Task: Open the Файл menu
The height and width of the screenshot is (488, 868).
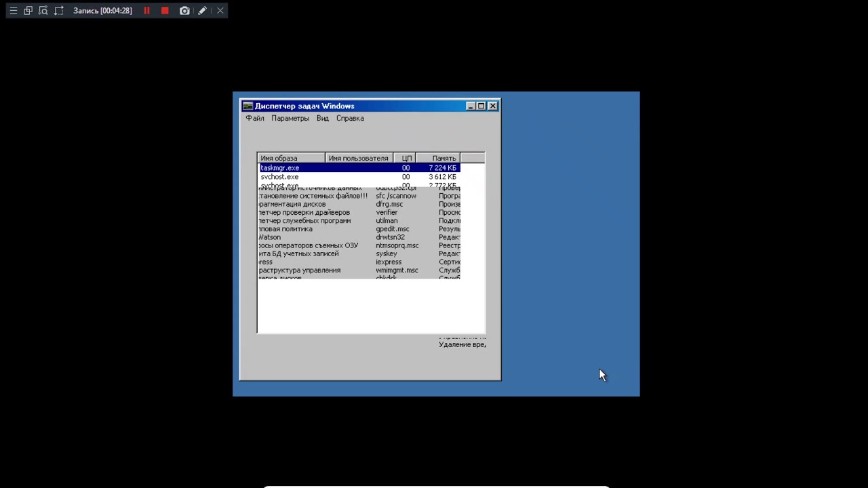Action: 255,118
